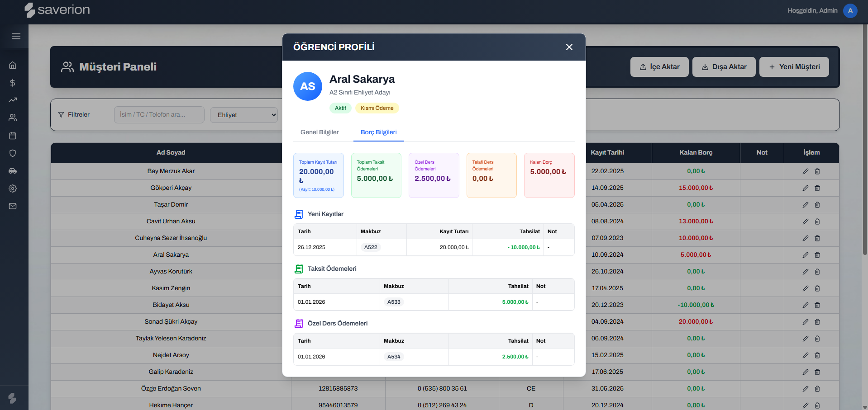Delete the Bay Merzuk Akar row

click(x=817, y=171)
